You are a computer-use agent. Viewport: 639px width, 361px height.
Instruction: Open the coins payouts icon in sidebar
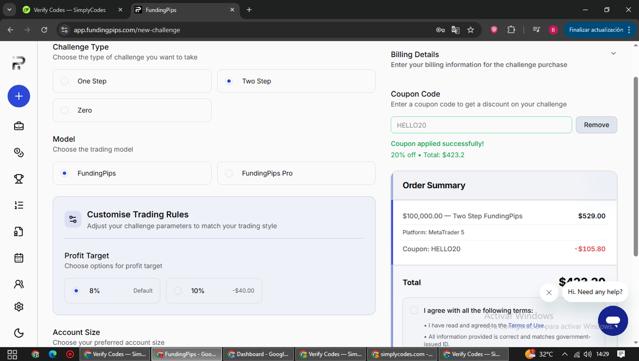click(x=19, y=152)
